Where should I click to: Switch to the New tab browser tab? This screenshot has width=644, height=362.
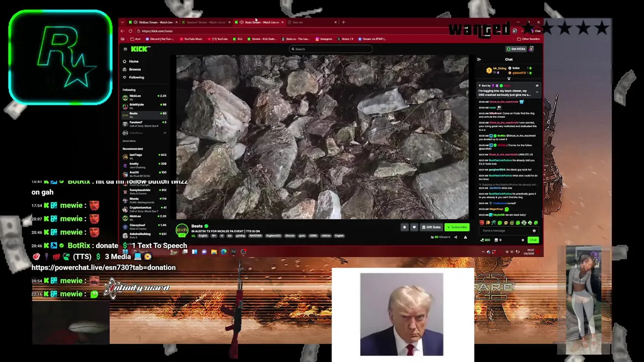point(312,22)
